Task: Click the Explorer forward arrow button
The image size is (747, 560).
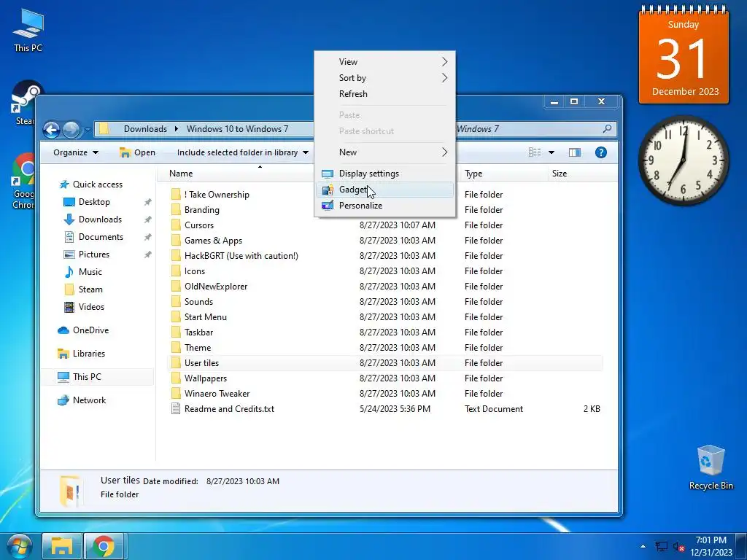Action: (71, 130)
